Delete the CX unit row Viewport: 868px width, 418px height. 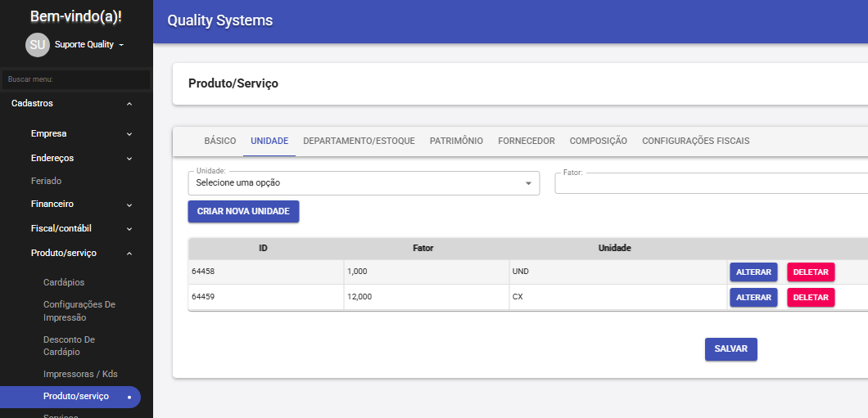(811, 297)
